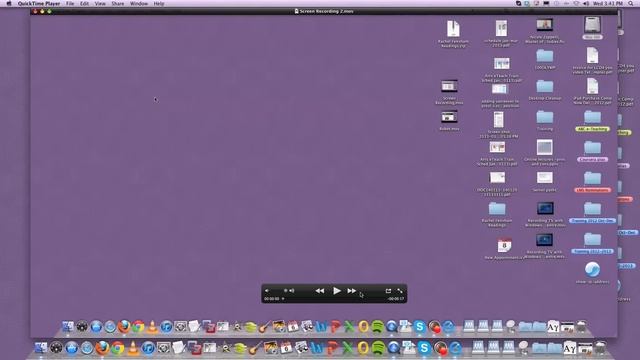The height and width of the screenshot is (360, 640).
Task: Click the show ip address icon
Action: click(592, 273)
